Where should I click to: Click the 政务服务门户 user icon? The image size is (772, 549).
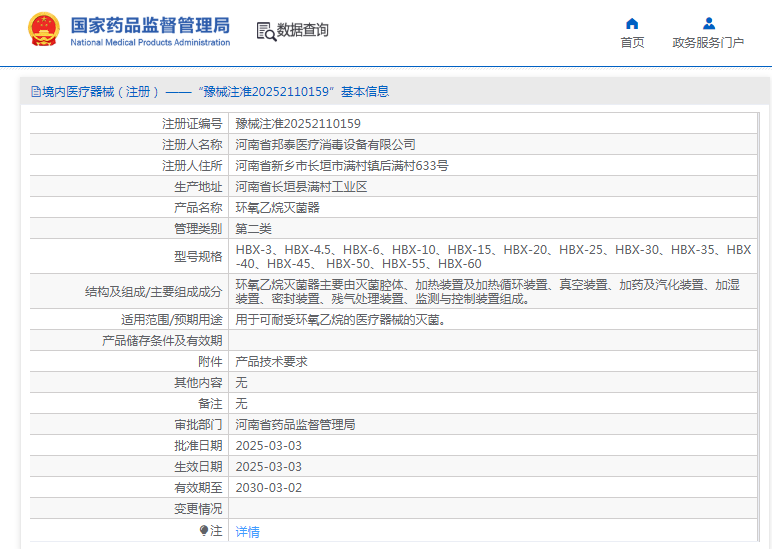click(x=708, y=23)
